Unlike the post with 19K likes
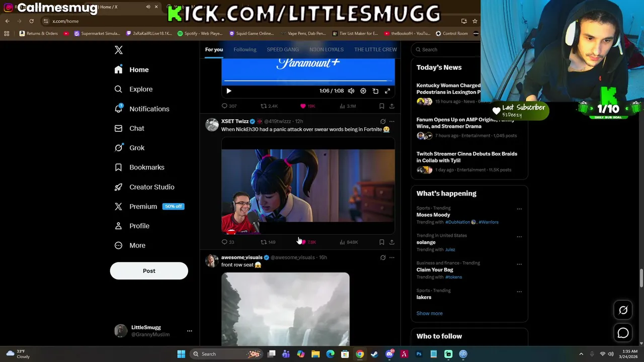 307,106
